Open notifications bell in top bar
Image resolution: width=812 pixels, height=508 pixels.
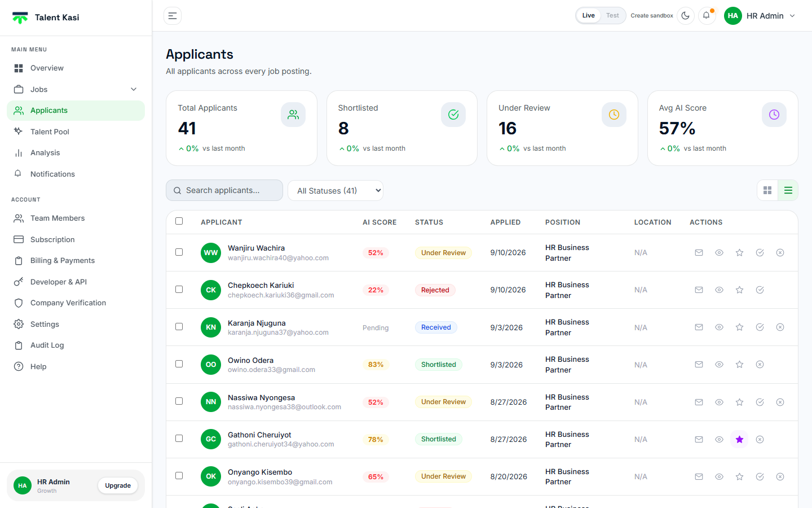(707, 16)
